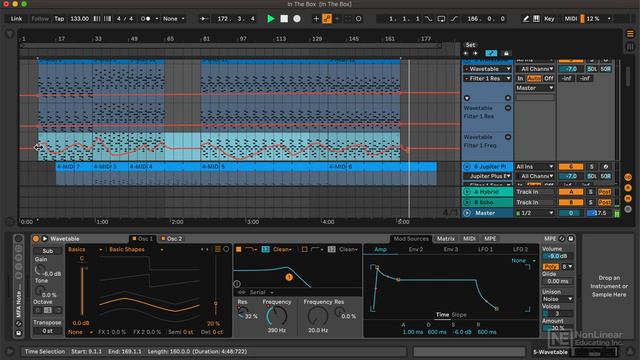Image resolution: width=640 pixels, height=360 pixels.
Task: Toggle the MIDI map mode button
Action: 571,19
